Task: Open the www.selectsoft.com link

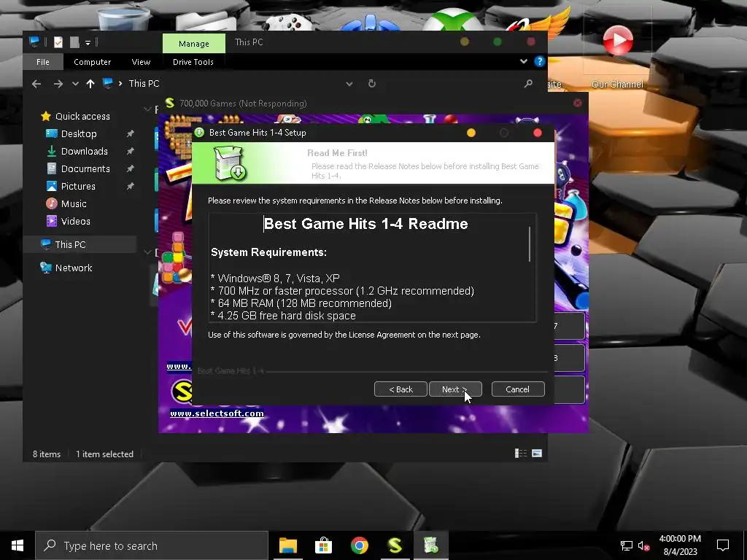Action: pos(217,413)
